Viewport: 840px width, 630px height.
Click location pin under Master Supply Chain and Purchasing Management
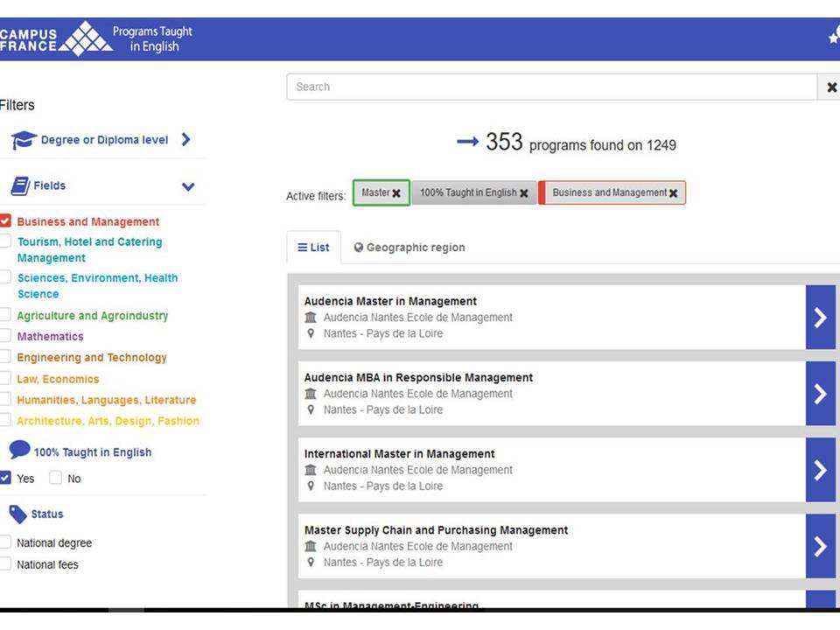click(311, 562)
